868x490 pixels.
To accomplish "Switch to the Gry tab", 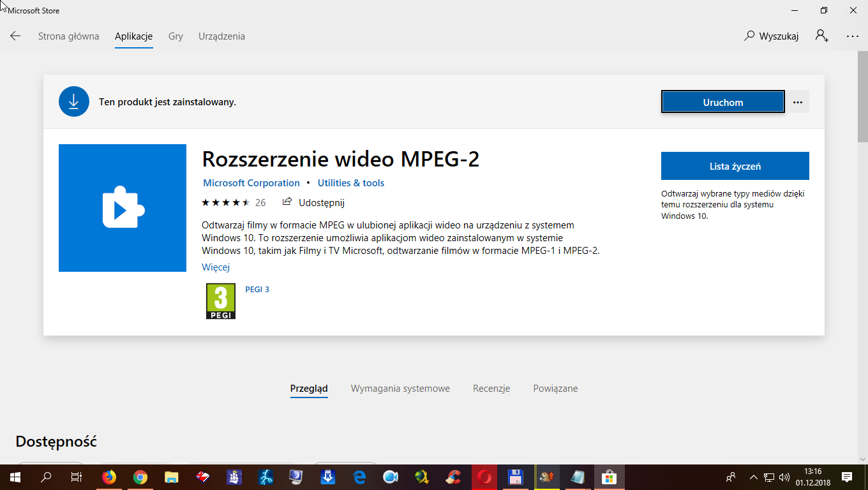I will tap(176, 36).
